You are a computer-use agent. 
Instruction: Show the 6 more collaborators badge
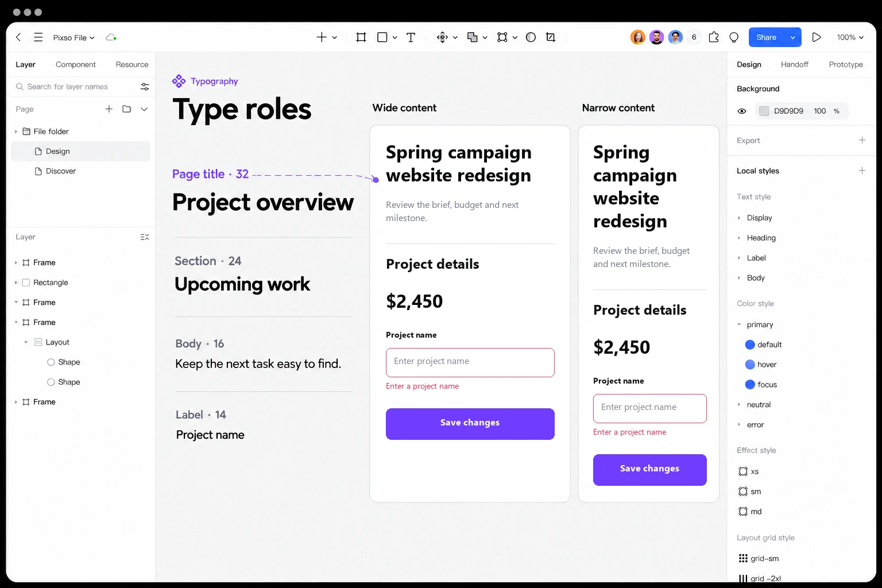(694, 37)
